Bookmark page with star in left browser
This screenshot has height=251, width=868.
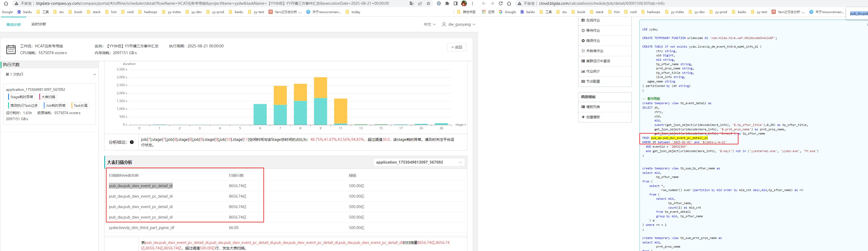(428, 4)
